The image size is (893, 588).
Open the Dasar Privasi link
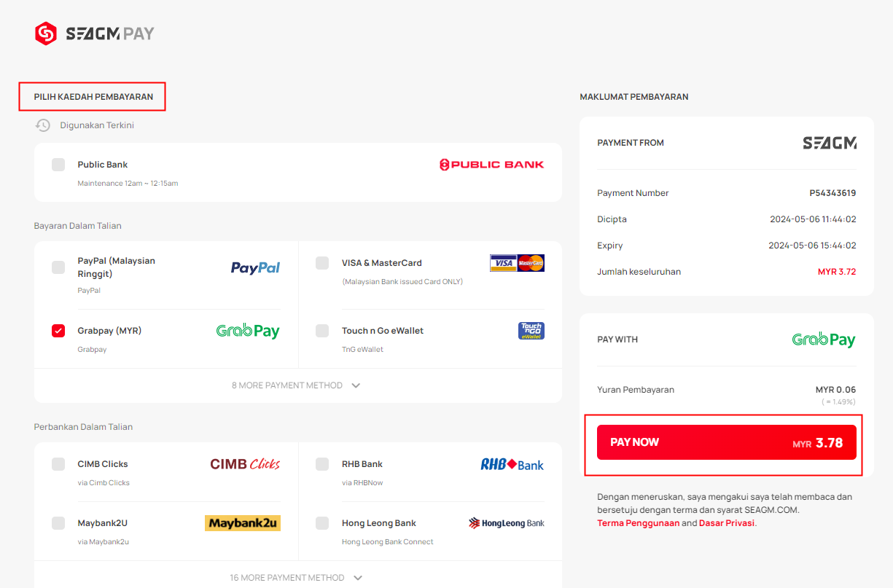pos(727,523)
